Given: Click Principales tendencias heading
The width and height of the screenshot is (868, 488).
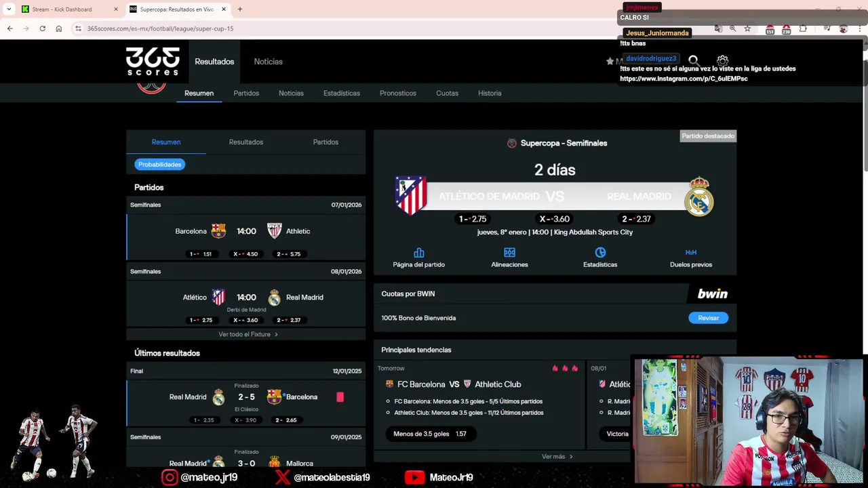Looking at the screenshot, I should tap(416, 350).
